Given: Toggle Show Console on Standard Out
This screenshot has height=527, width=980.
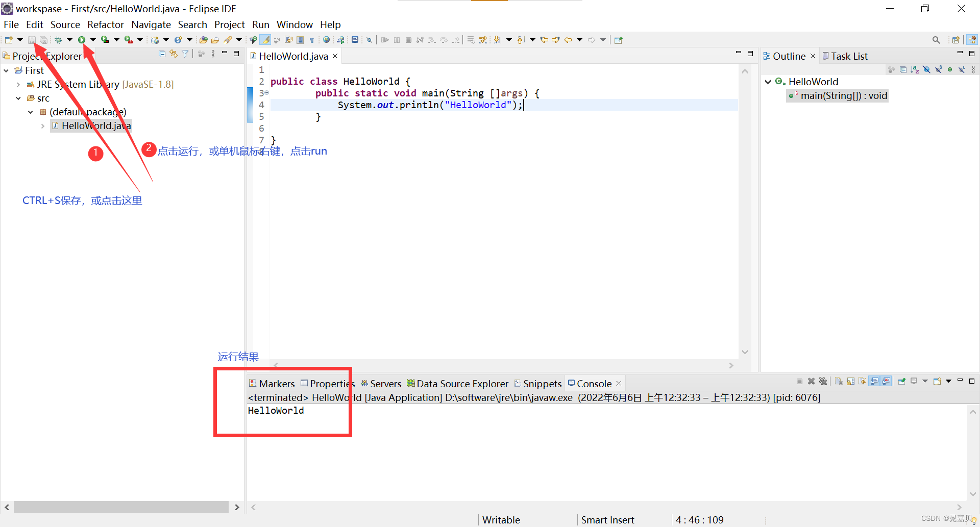Looking at the screenshot, I should 874,381.
